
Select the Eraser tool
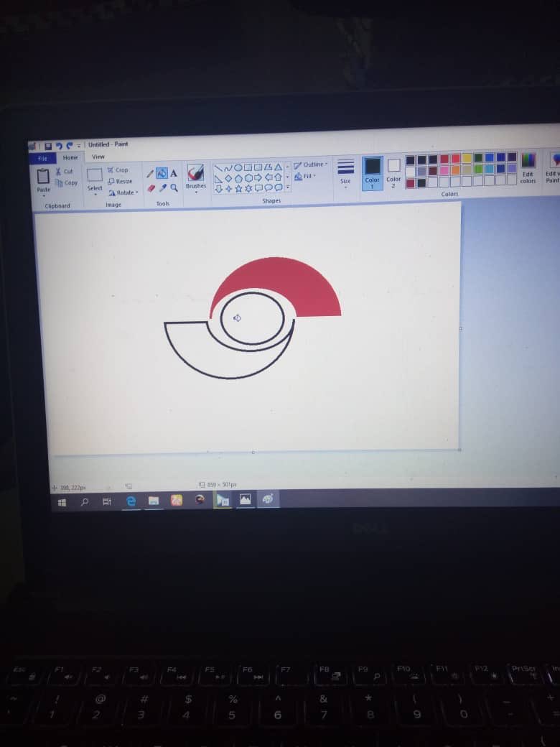click(151, 187)
